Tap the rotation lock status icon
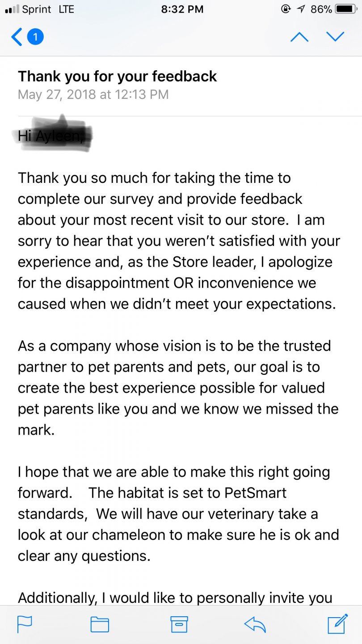The width and height of the screenshot is (362, 644). (286, 9)
